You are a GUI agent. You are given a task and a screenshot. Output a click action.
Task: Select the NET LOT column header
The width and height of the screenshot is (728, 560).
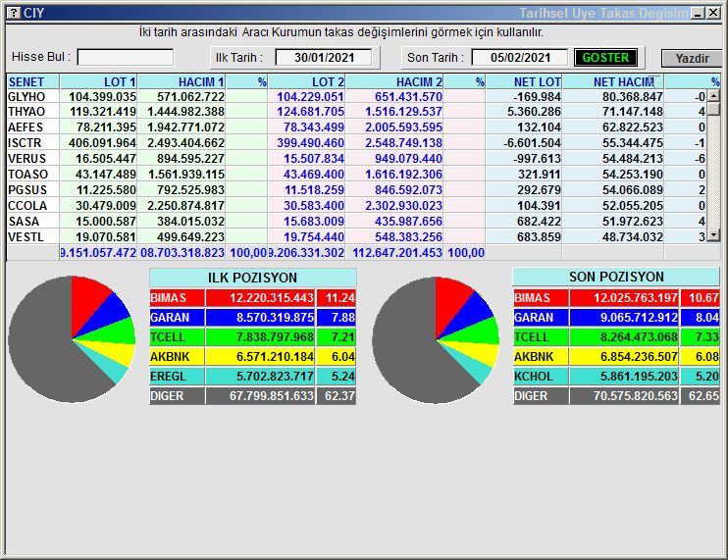[524, 82]
